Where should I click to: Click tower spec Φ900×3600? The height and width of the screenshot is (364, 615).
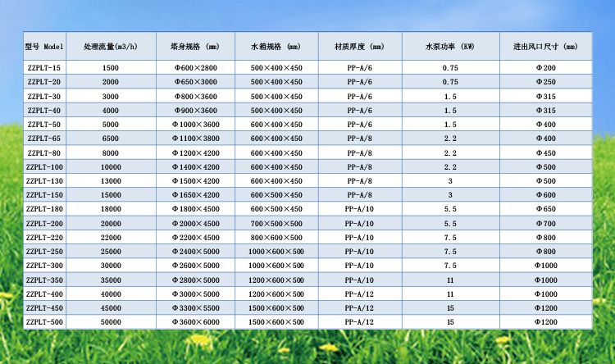tap(196, 111)
